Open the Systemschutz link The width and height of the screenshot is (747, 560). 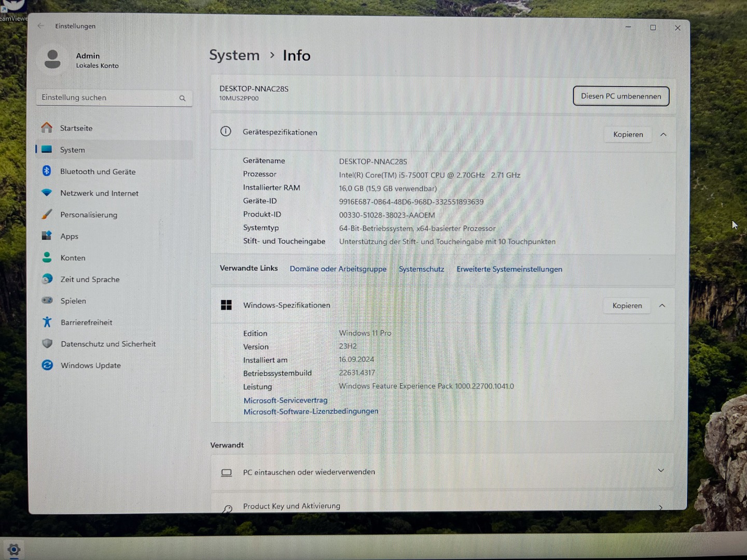[421, 269]
